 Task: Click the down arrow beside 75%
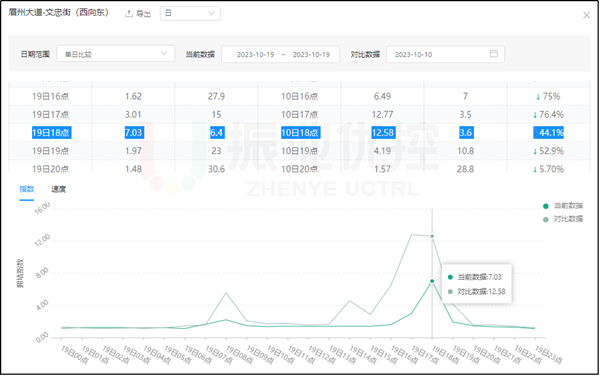pyautogui.click(x=538, y=97)
